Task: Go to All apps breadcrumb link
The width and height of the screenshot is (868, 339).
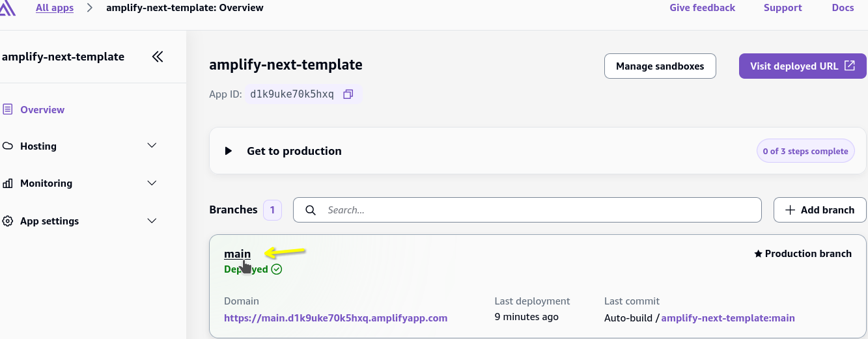Action: pyautogui.click(x=55, y=8)
